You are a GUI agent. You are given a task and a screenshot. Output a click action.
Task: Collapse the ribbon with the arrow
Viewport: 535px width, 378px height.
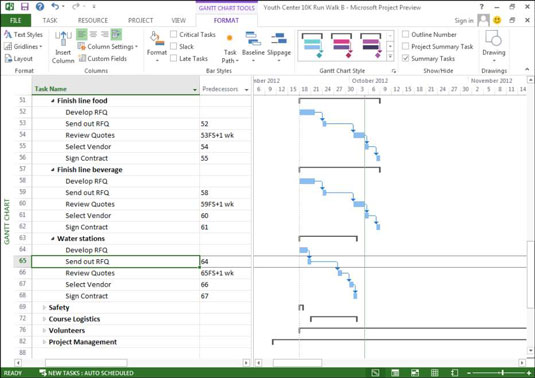point(527,69)
